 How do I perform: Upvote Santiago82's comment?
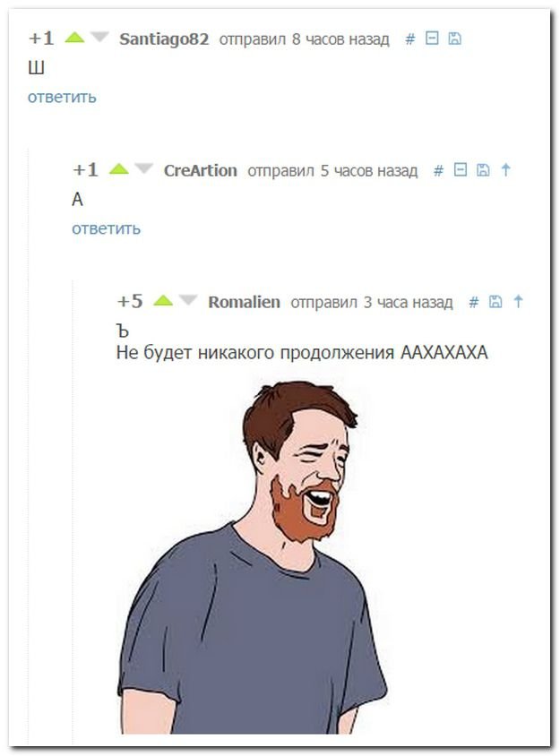tap(74, 37)
